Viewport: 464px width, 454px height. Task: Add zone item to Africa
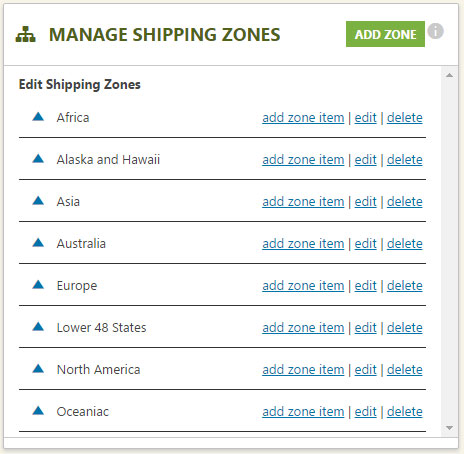(x=303, y=118)
